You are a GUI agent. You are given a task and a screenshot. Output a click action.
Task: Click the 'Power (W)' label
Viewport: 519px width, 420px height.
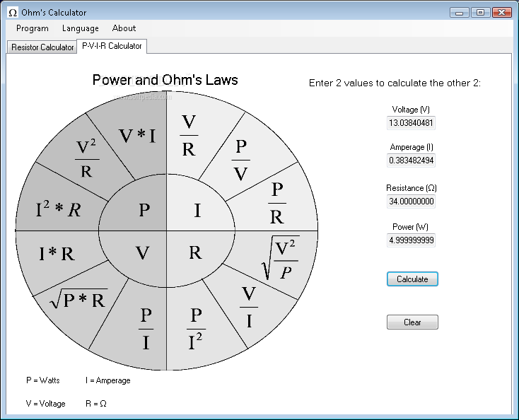[x=410, y=227]
